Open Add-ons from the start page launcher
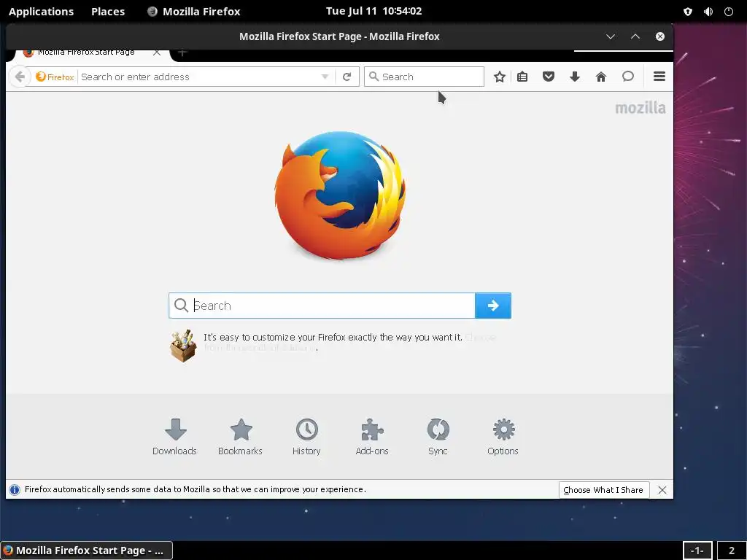This screenshot has width=747, height=560. click(372, 437)
